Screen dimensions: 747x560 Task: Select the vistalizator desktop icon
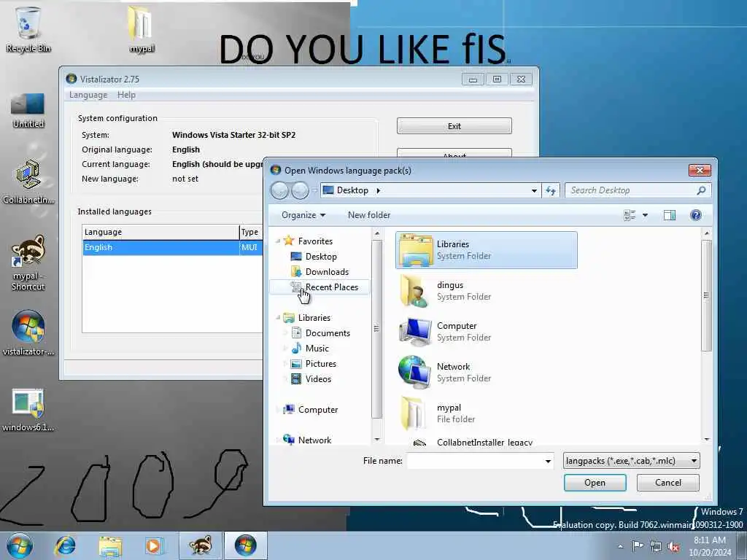click(28, 333)
